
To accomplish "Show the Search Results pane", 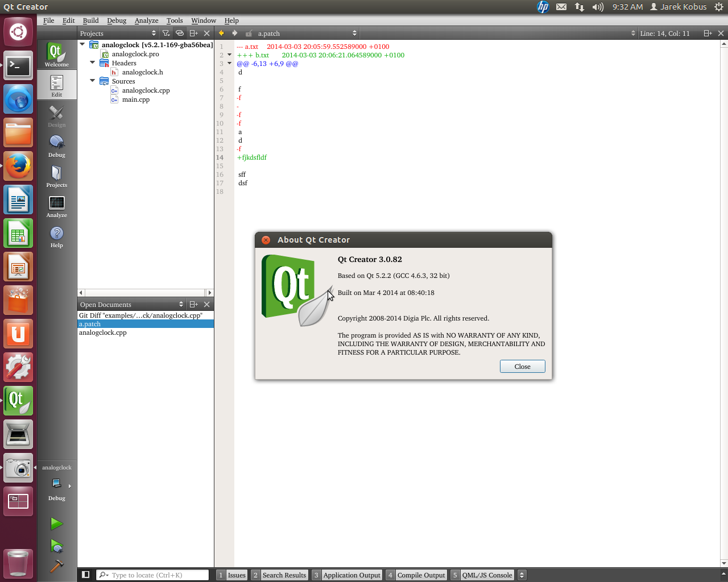I will (279, 575).
